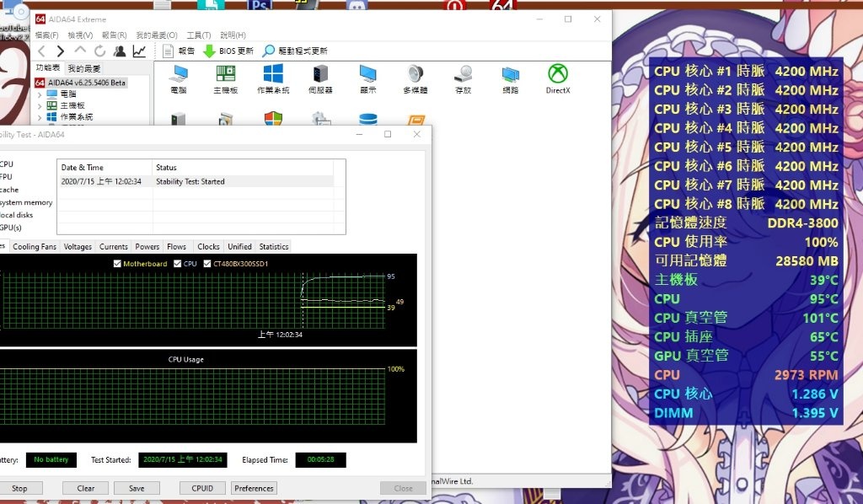The height and width of the screenshot is (504, 863).
Task: Open the 檔案(F) menu
Action: pyautogui.click(x=47, y=35)
